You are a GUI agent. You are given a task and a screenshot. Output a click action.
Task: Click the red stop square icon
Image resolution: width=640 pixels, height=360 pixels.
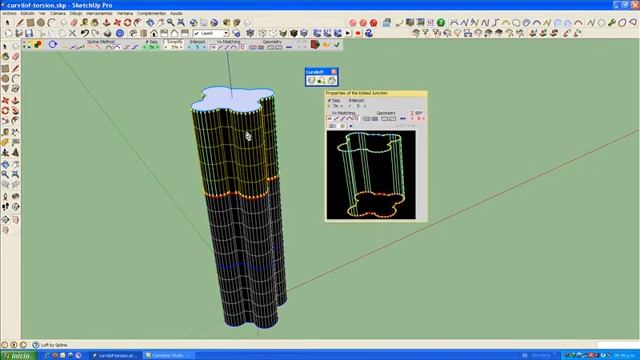pos(358,33)
